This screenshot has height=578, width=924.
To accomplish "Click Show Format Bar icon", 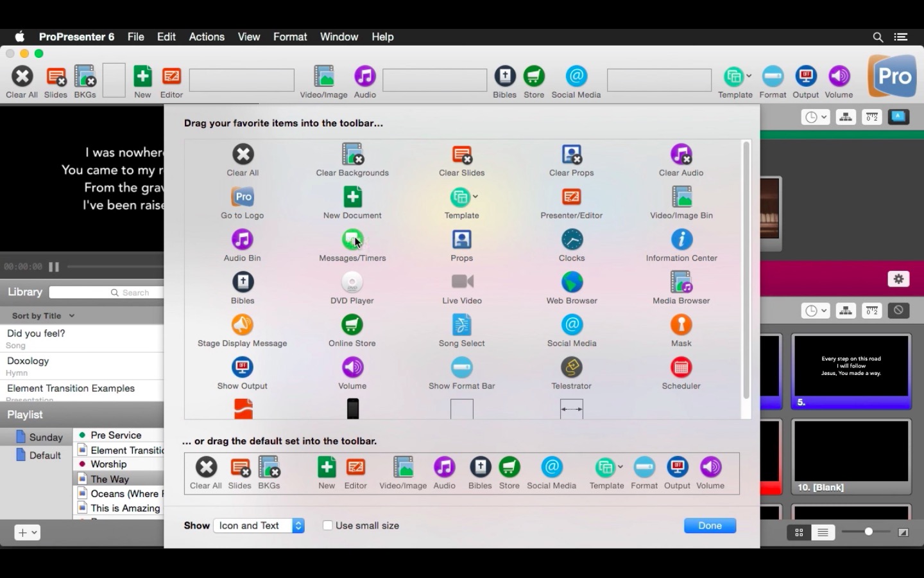I will click(462, 367).
